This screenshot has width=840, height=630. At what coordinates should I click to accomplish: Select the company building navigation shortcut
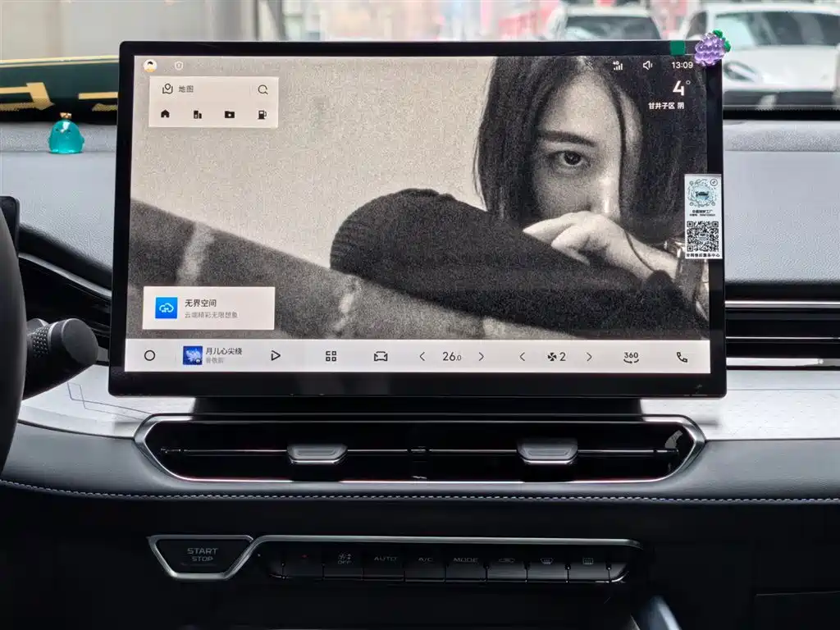[x=198, y=114]
